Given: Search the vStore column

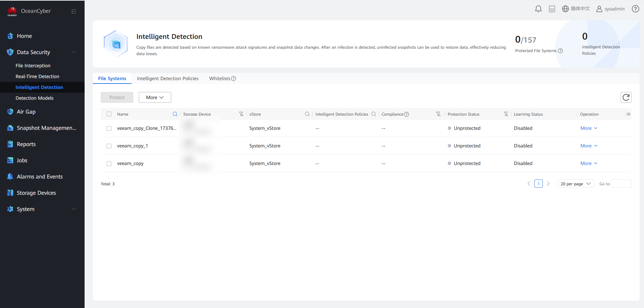Looking at the screenshot, I should click(307, 114).
